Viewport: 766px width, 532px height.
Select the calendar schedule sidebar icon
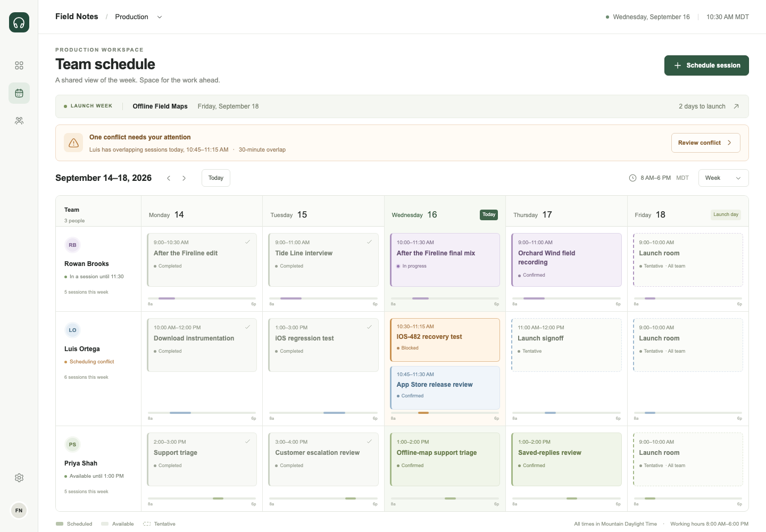[19, 93]
